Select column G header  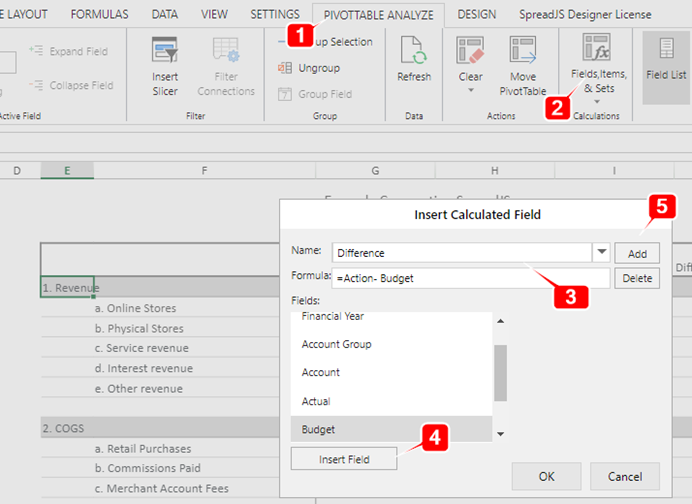pyautogui.click(x=375, y=170)
